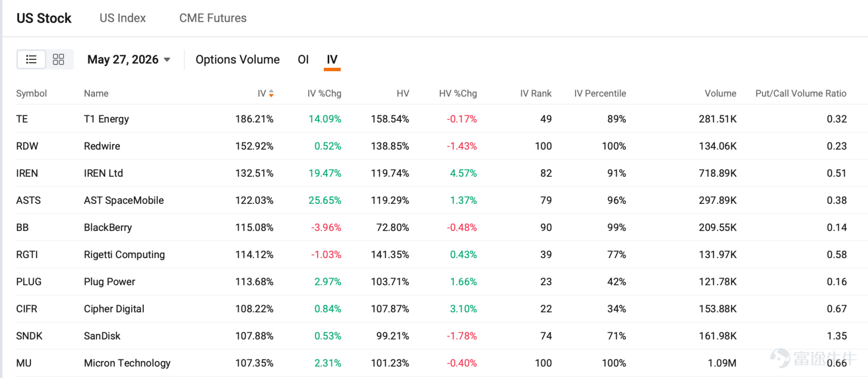Click the Name column header
The height and width of the screenshot is (378, 868).
(96, 93)
